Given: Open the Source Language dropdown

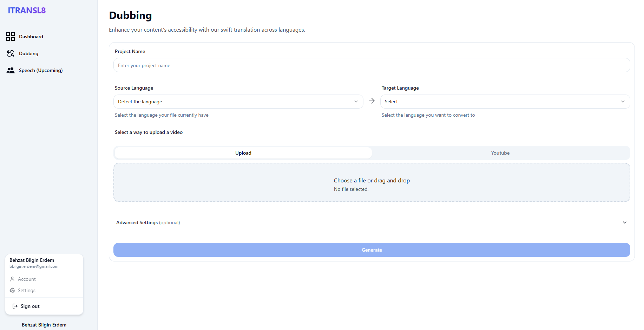Looking at the screenshot, I should coord(238,102).
